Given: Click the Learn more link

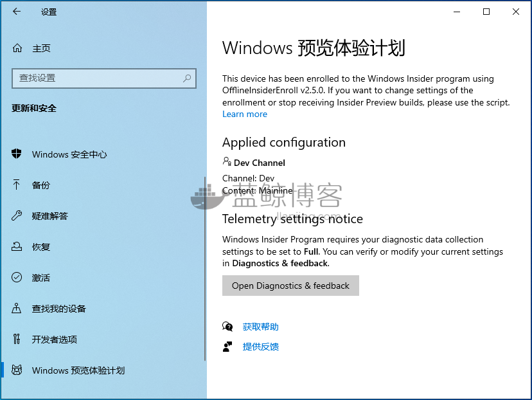Looking at the screenshot, I should [x=245, y=114].
